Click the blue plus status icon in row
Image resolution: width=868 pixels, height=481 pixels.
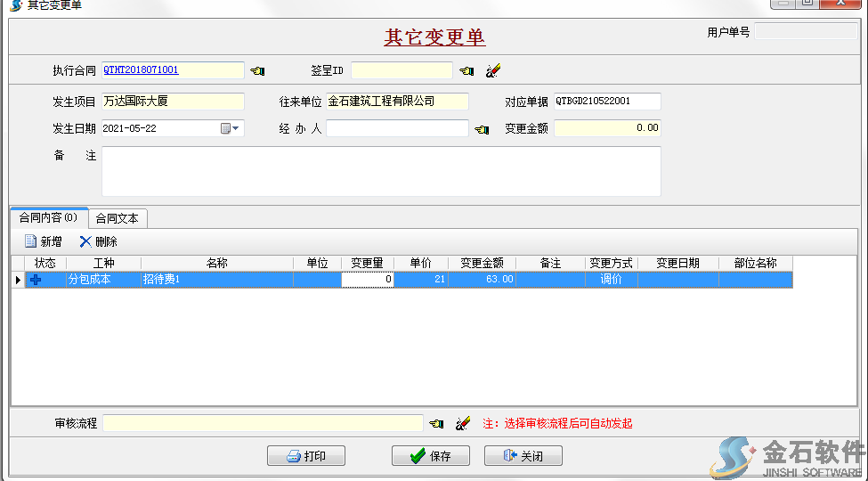pyautogui.click(x=37, y=280)
